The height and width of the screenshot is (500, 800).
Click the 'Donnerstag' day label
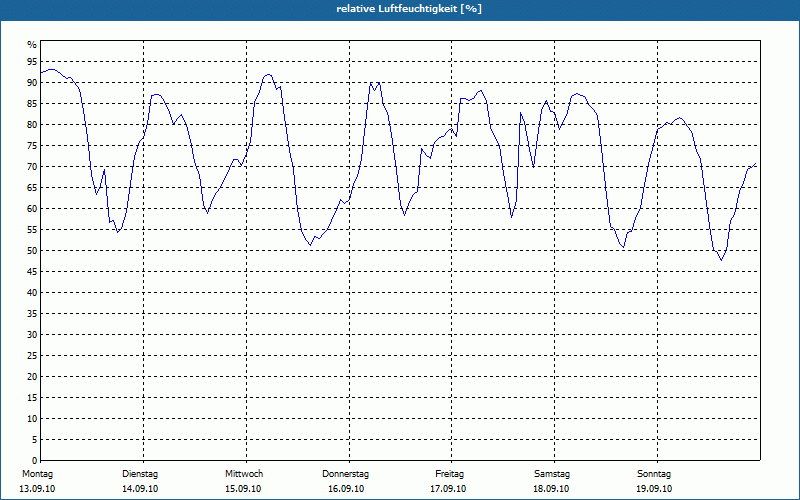pyautogui.click(x=345, y=474)
